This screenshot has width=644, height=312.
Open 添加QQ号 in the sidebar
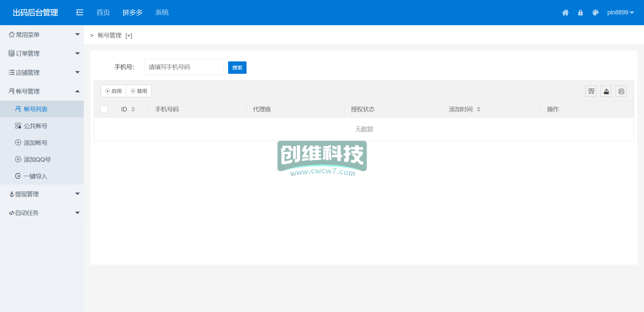(37, 159)
